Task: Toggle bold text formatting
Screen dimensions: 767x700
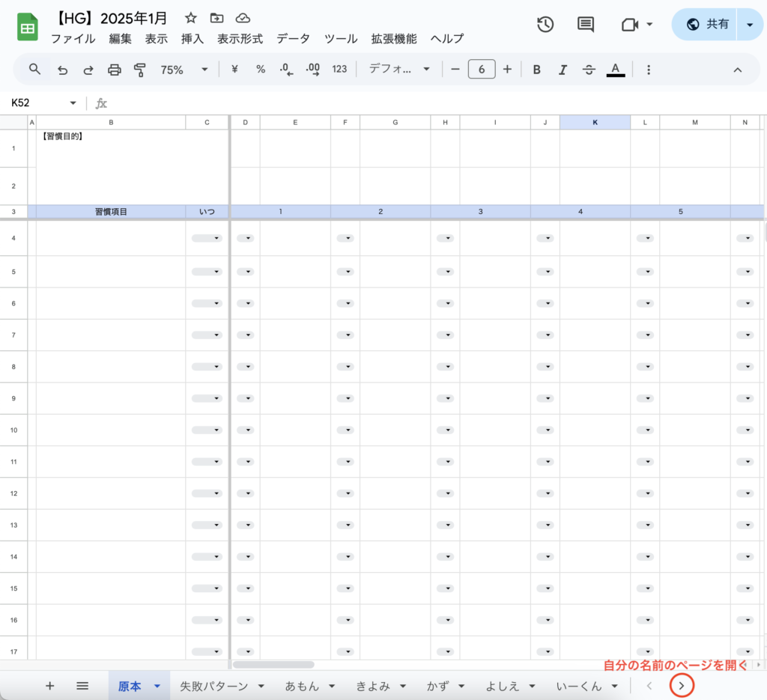Action: [536, 70]
